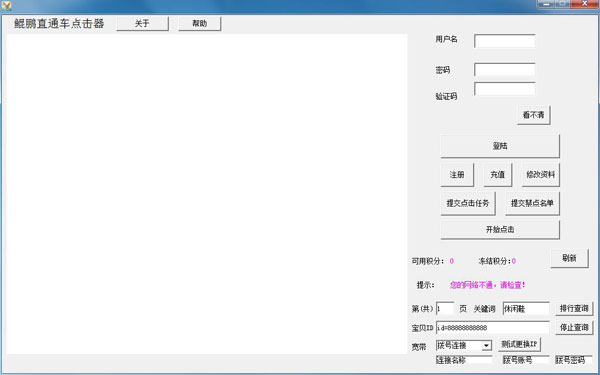Click the 充值 recharge button
This screenshot has width=600, height=375.
click(x=497, y=174)
